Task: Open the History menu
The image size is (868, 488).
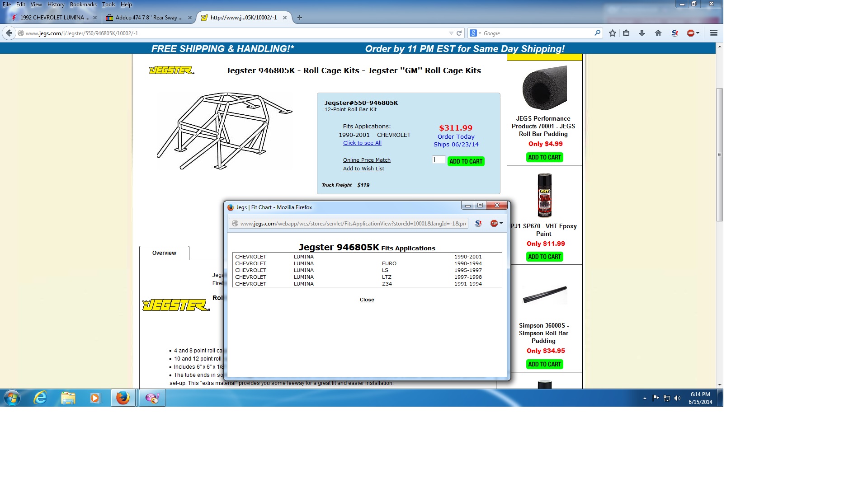Action: [56, 5]
